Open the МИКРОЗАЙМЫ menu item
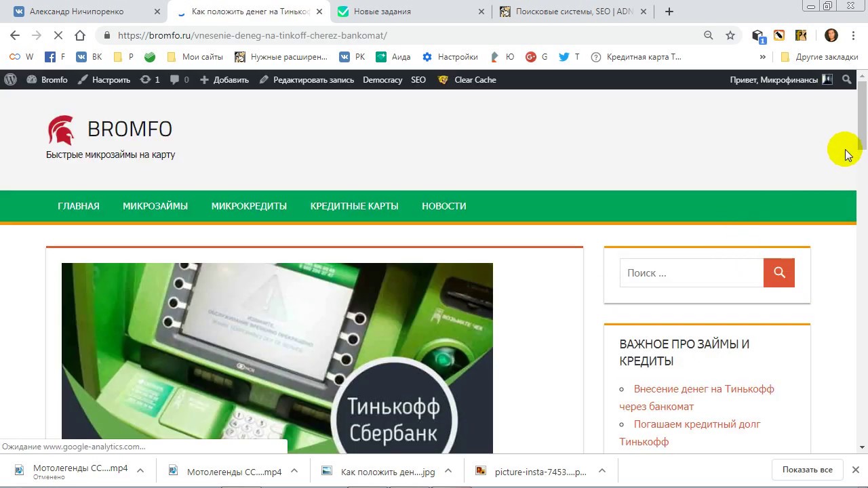The width and height of the screenshot is (868, 488). tap(155, 206)
